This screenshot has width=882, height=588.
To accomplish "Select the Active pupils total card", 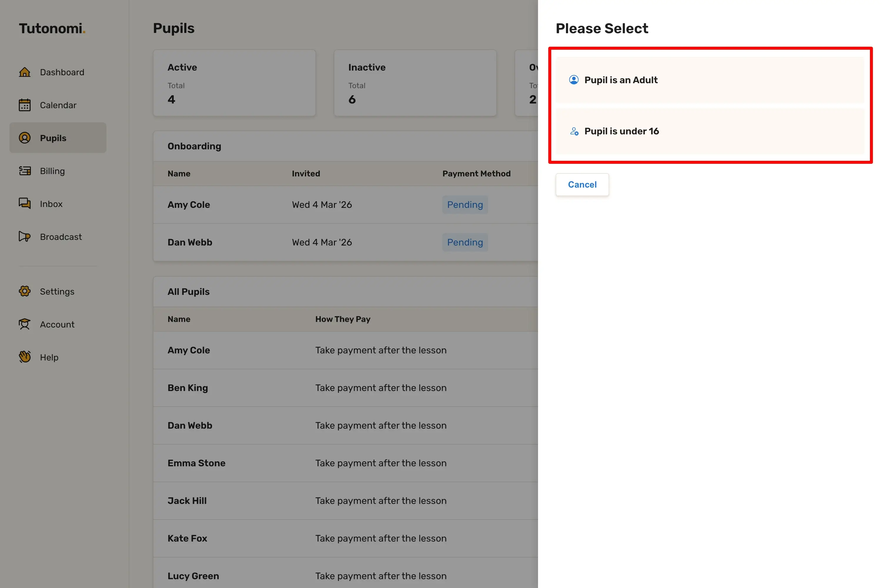I will [x=234, y=83].
